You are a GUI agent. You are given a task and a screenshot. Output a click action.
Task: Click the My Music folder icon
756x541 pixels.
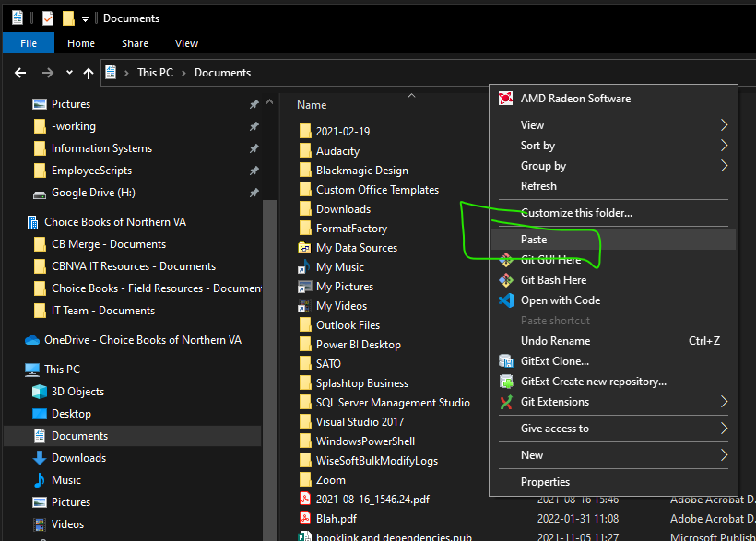303,267
